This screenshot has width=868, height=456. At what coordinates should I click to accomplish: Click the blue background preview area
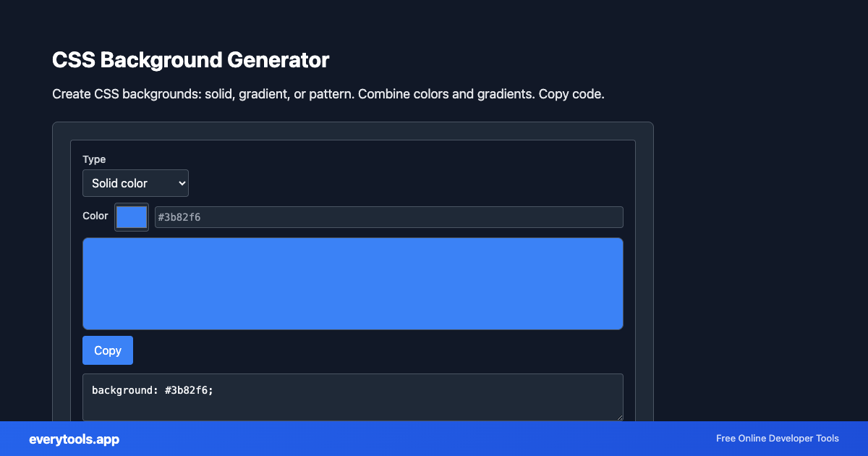point(353,283)
